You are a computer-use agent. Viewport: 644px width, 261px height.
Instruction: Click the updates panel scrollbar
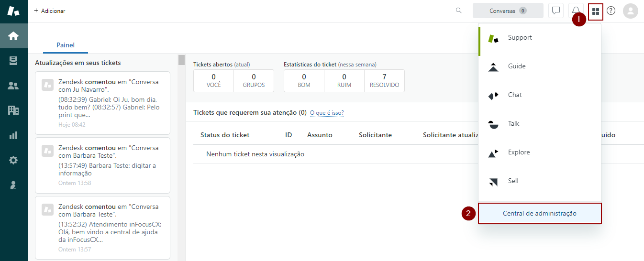coord(181,60)
